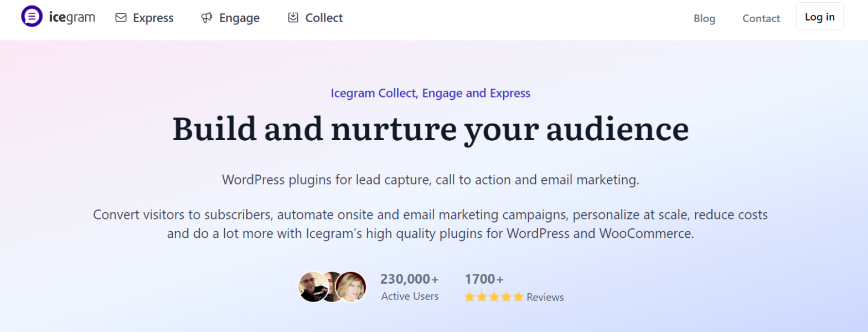
Task: Click the Reviews label next to the stars
Action: [x=545, y=297]
